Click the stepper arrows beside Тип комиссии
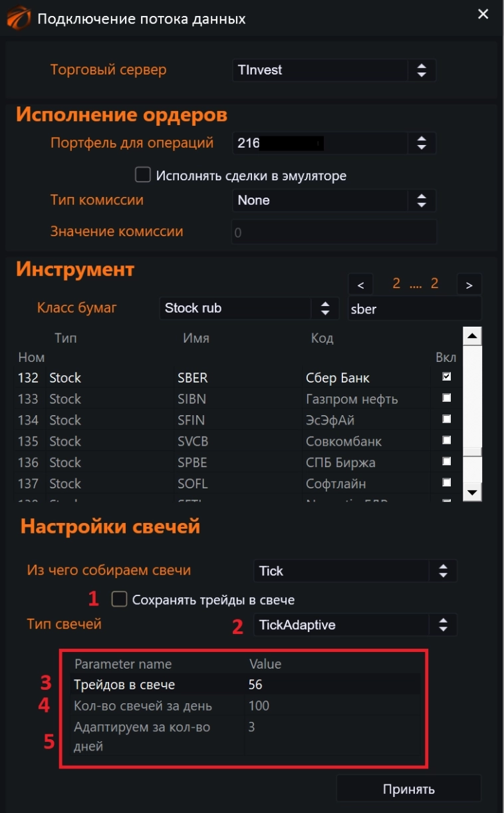 (x=422, y=199)
